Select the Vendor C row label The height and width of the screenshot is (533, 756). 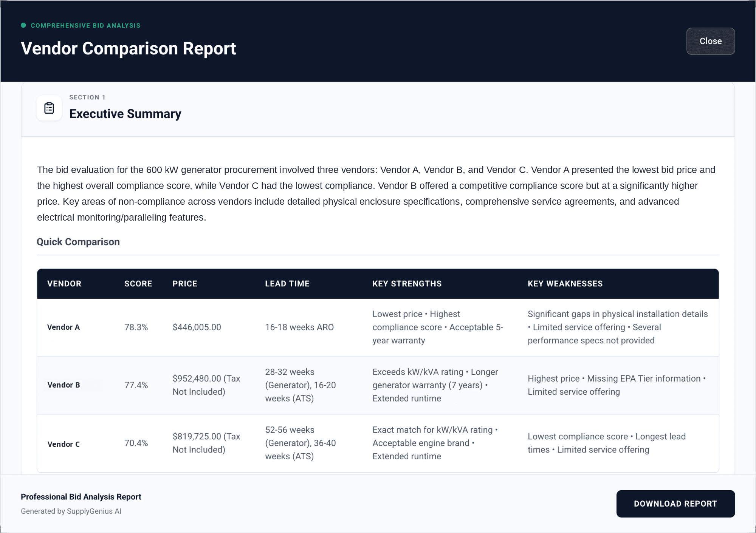click(64, 444)
